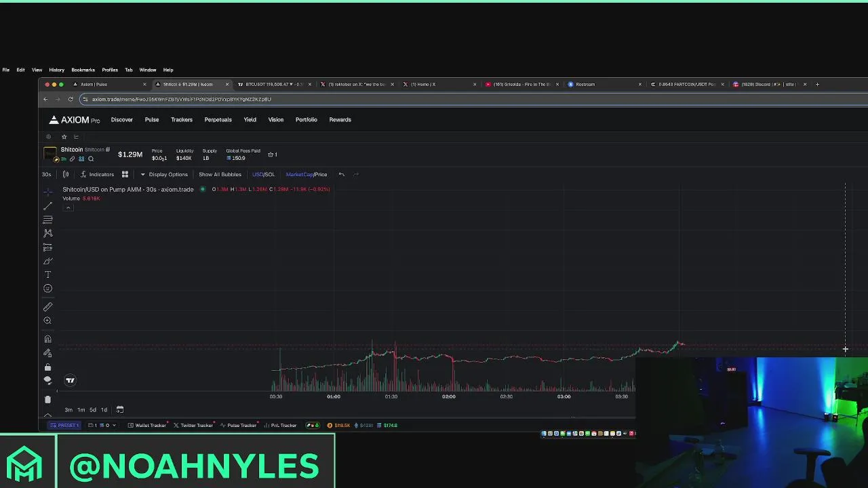Screen dimensions: 868x488
Task: Collapse the Volume indicator legend chevron
Action: click(68, 207)
